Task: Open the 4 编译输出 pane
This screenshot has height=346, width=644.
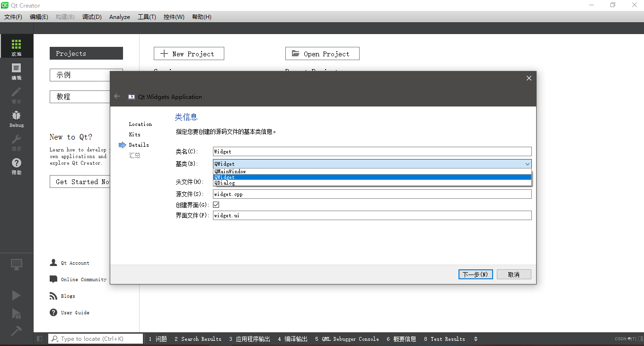Action: click(x=292, y=339)
